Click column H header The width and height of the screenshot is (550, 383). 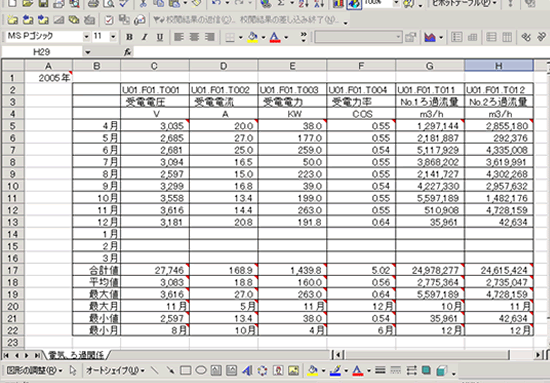(499, 66)
